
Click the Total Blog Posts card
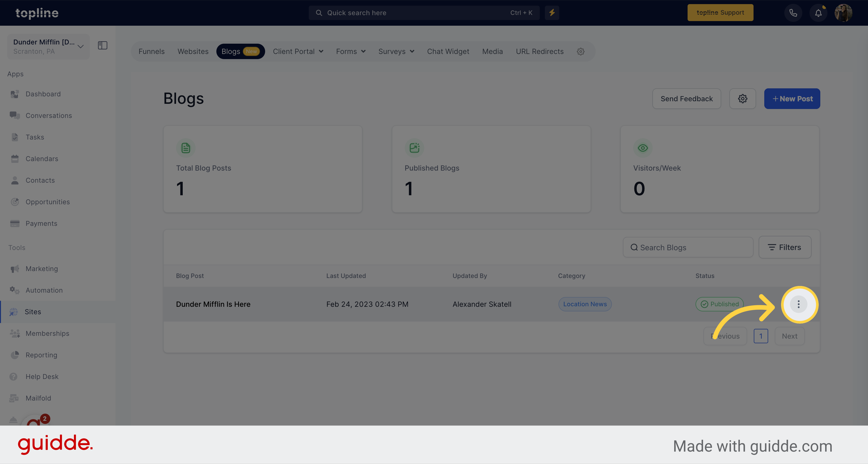[x=263, y=169]
